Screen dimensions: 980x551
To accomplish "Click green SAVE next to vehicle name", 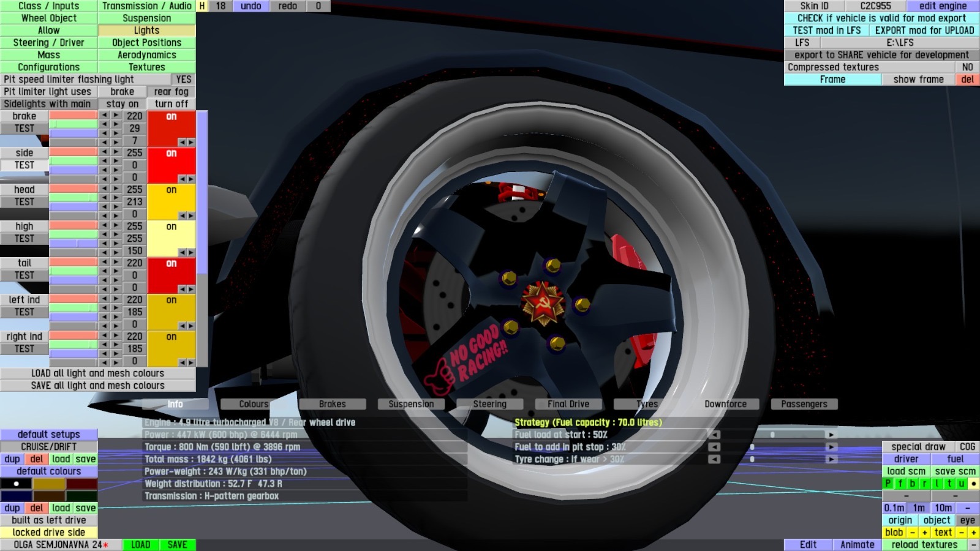I will click(178, 544).
